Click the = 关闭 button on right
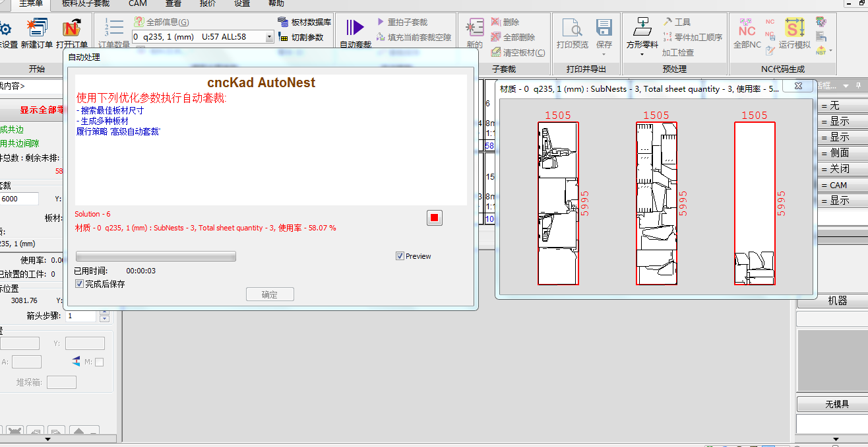Image resolution: width=868 pixels, height=447 pixels. point(842,169)
